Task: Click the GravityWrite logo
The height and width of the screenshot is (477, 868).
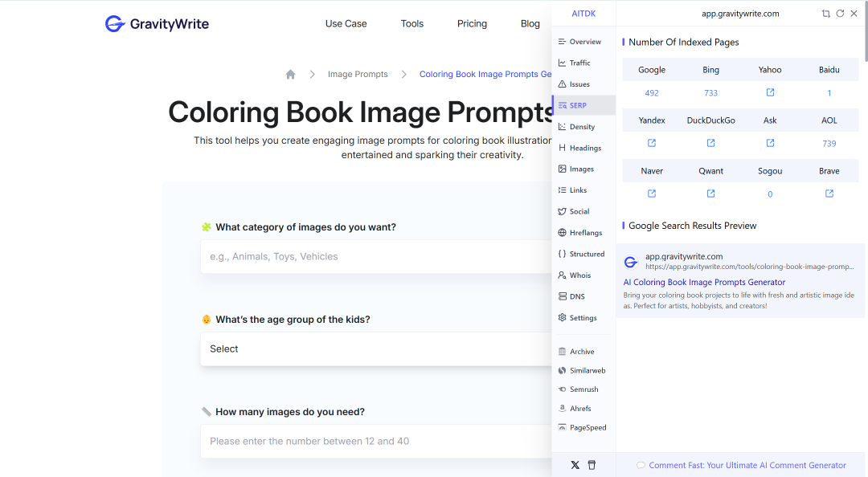Action: pos(158,24)
